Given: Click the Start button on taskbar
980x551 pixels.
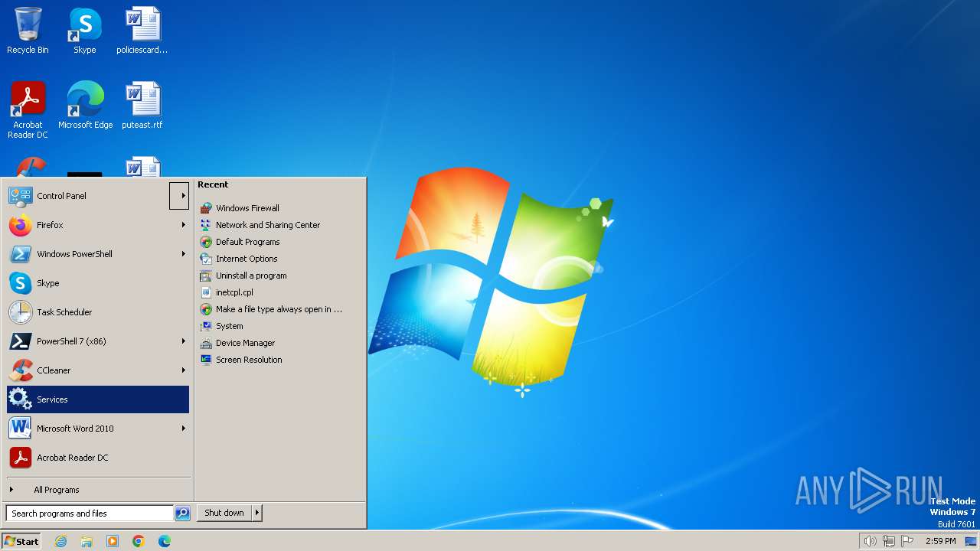Looking at the screenshot, I should pos(21,541).
